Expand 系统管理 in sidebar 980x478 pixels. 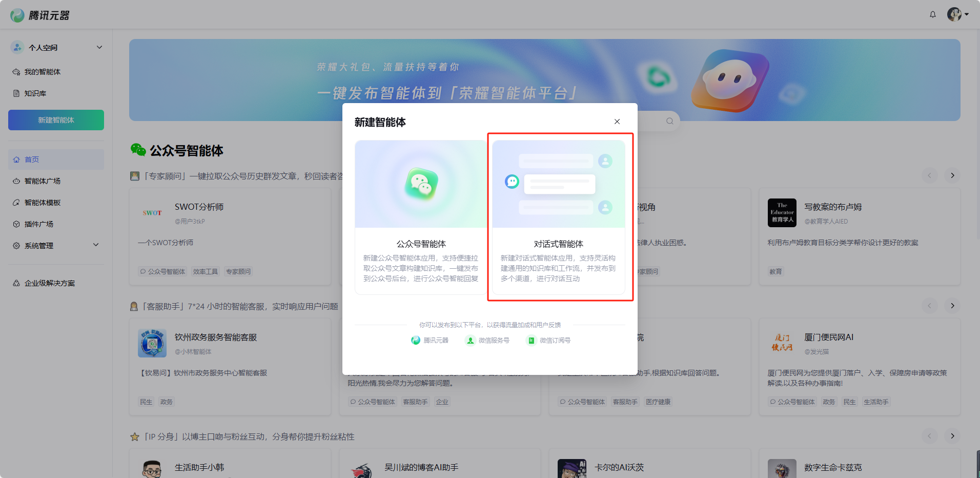pyautogui.click(x=56, y=246)
